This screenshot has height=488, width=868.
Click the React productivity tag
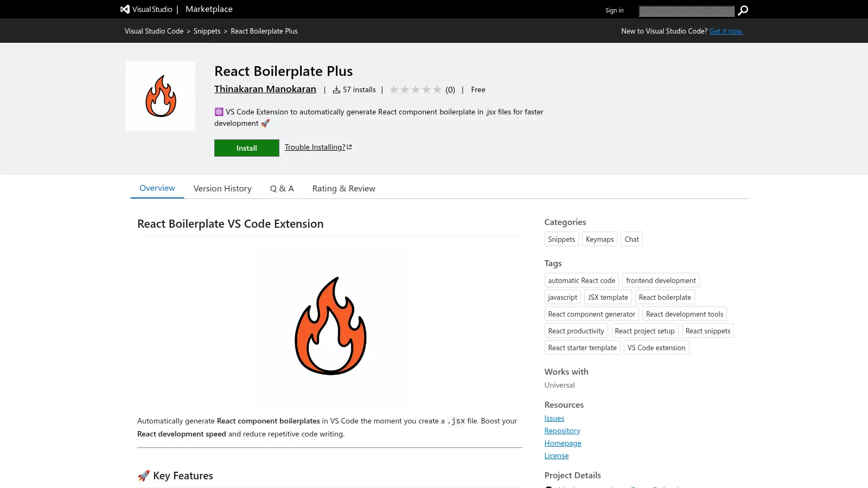(x=576, y=331)
